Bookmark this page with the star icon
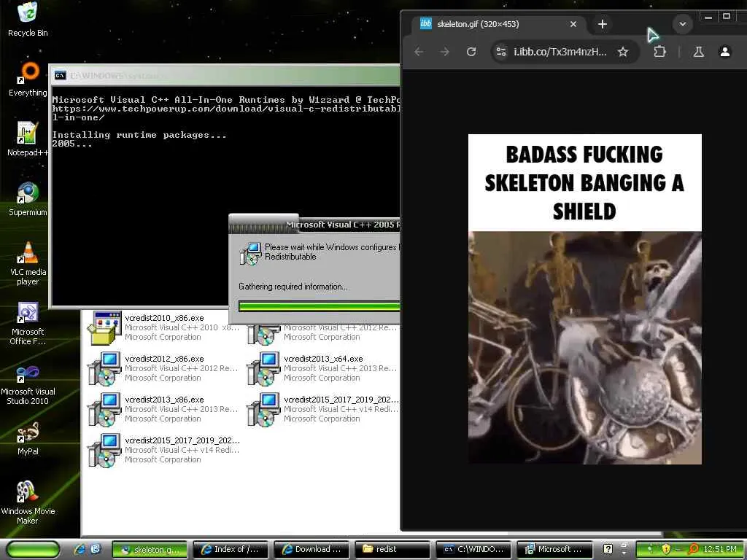The width and height of the screenshot is (747, 560). (623, 52)
